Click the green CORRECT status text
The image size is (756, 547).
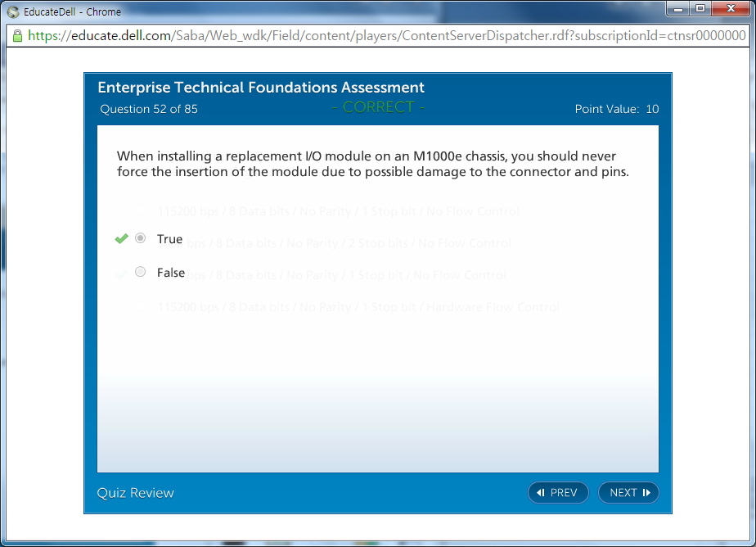tap(378, 107)
